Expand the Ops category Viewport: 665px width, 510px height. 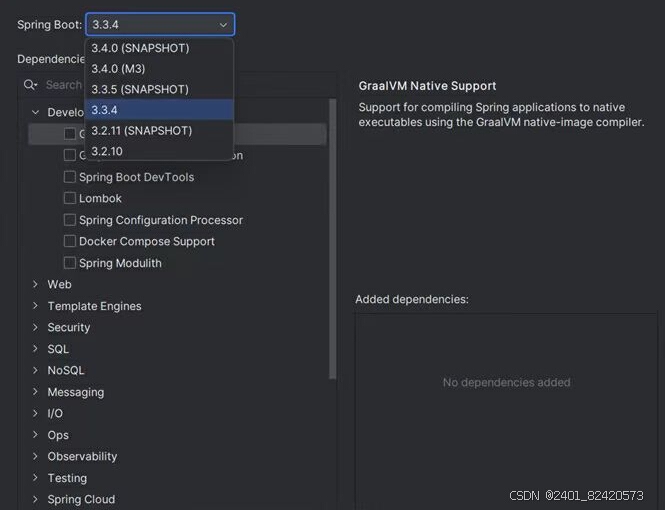pos(36,435)
